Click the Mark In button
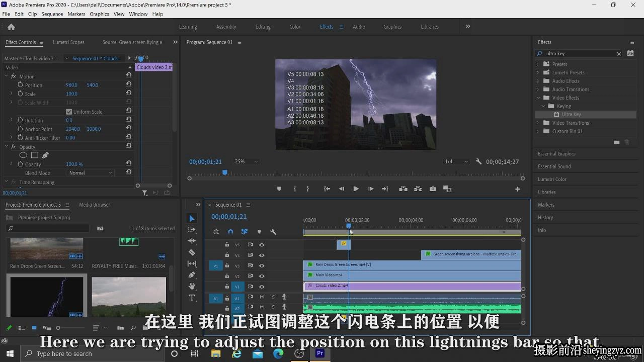The image size is (644, 362). 295,189
